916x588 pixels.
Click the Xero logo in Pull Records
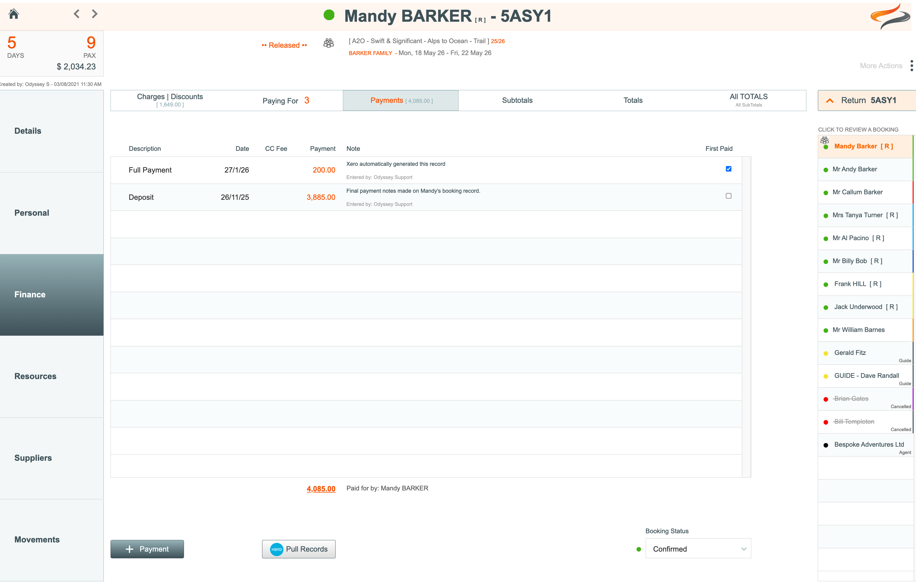[276, 549]
